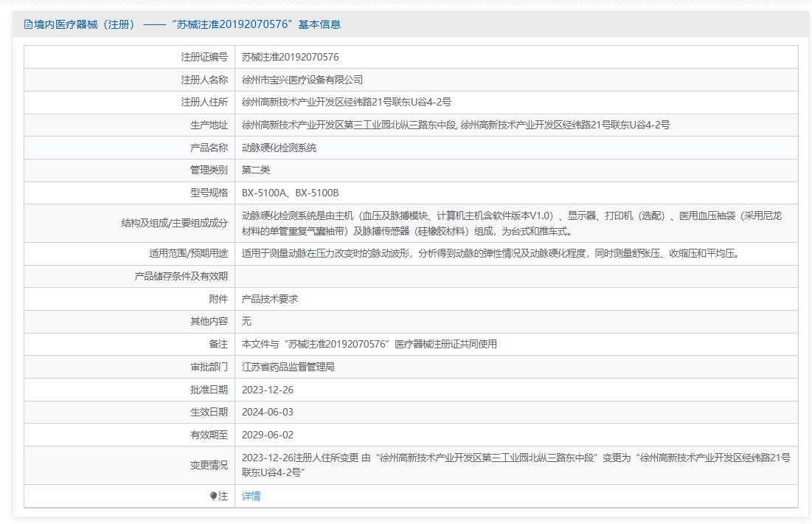The height and width of the screenshot is (524, 812).
Task: Click the 注册人住所 address value
Action: [347, 102]
